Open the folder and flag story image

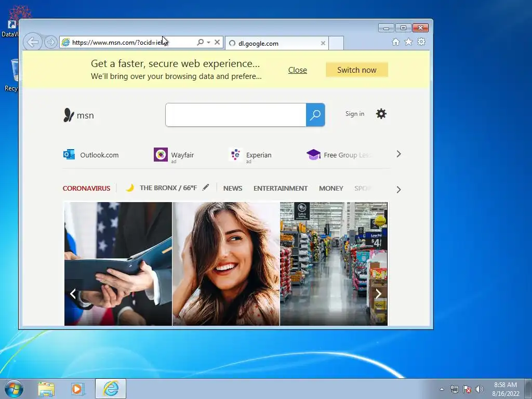118,264
